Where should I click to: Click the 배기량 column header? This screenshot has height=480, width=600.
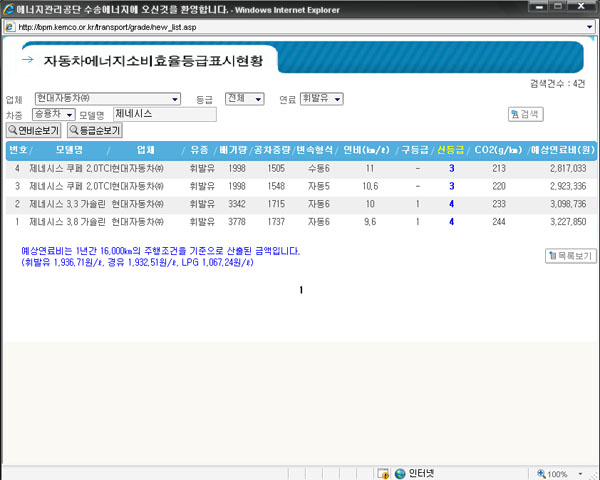tap(233, 150)
